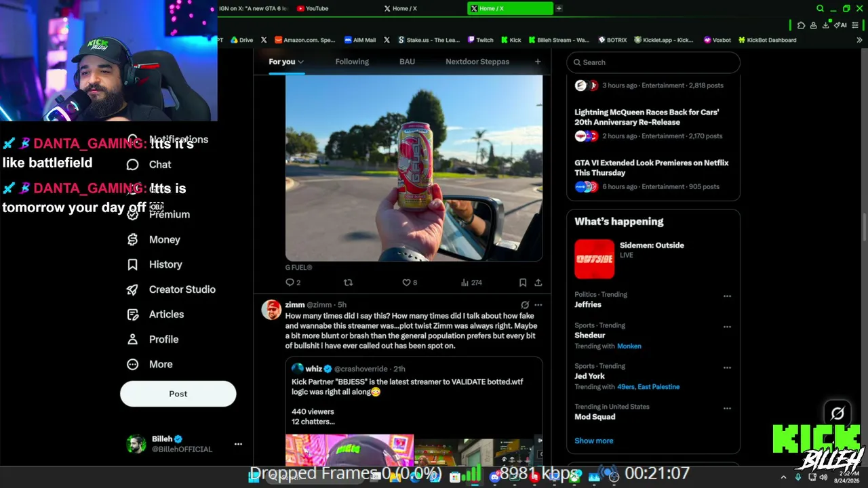Go to Profile via person icon
The height and width of the screenshot is (488, 868).
[133, 340]
